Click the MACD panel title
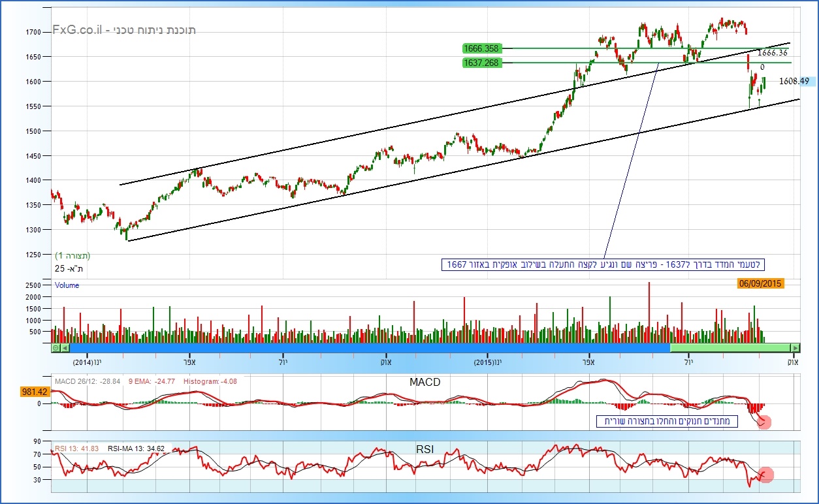 point(425,382)
